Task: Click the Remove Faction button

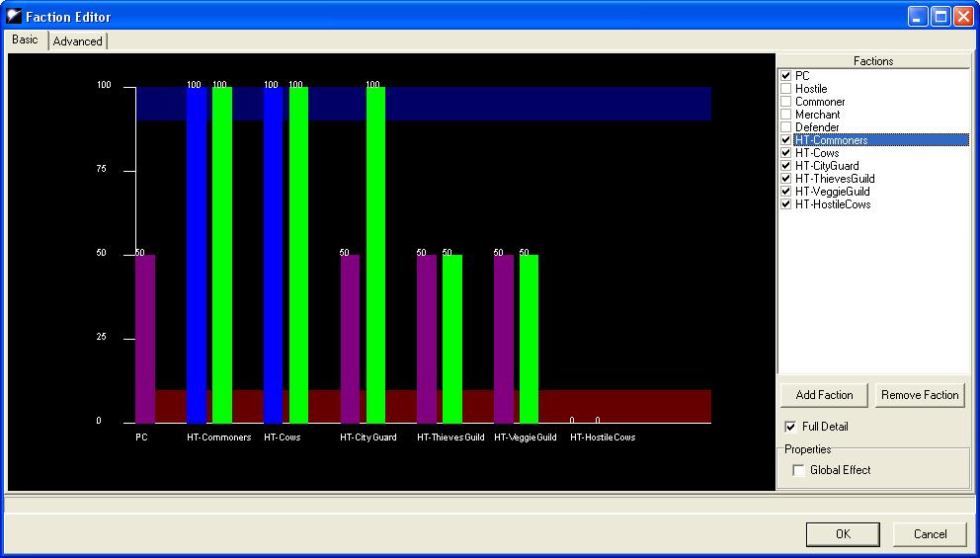Action: 920,395
